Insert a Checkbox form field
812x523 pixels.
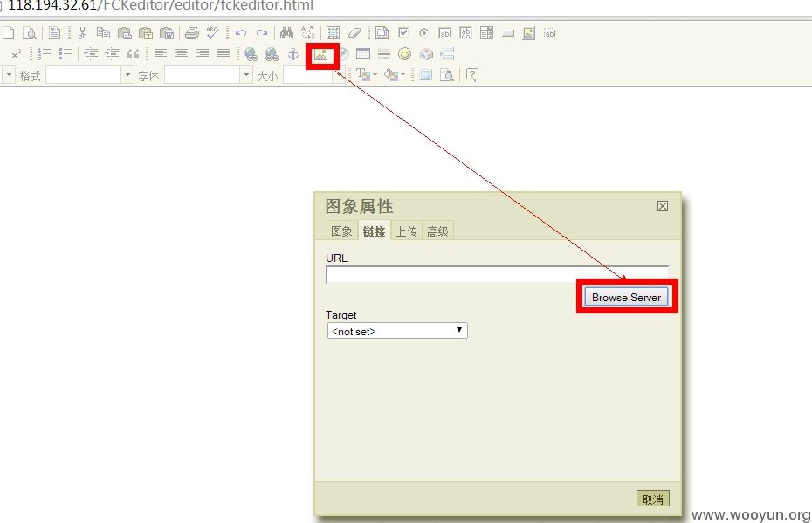[403, 33]
